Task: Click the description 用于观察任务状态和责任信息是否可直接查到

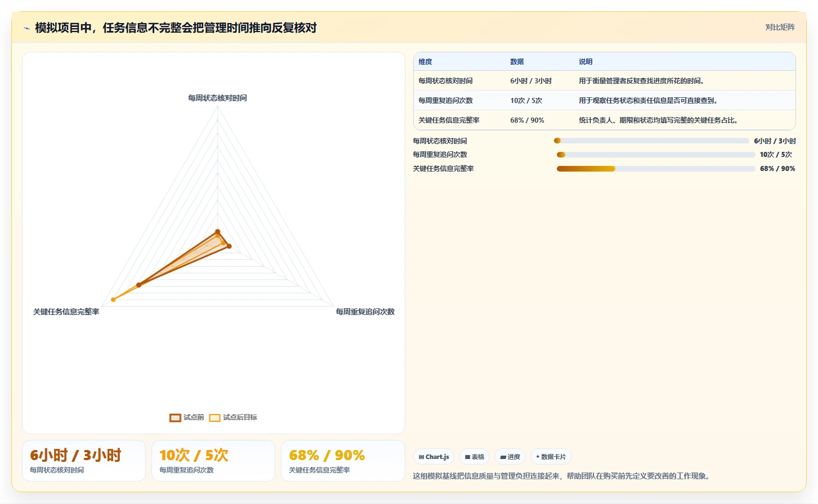Action: tap(648, 101)
